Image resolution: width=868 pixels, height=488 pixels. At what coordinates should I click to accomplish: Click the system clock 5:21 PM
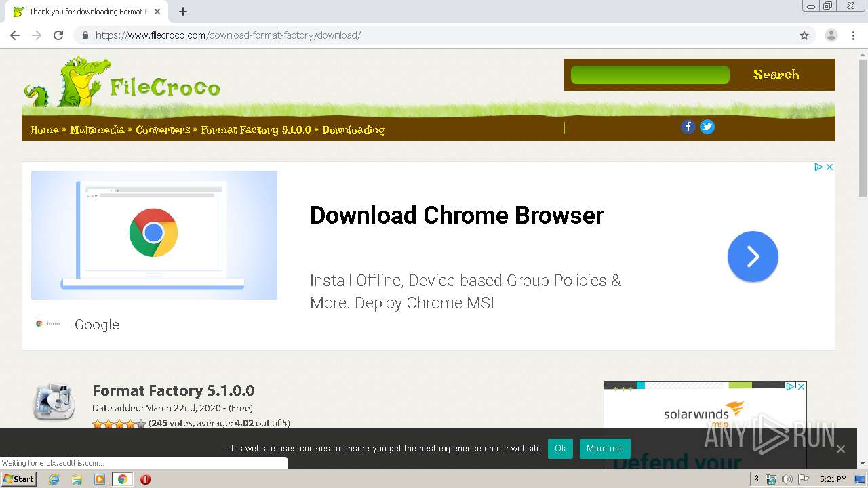click(833, 479)
